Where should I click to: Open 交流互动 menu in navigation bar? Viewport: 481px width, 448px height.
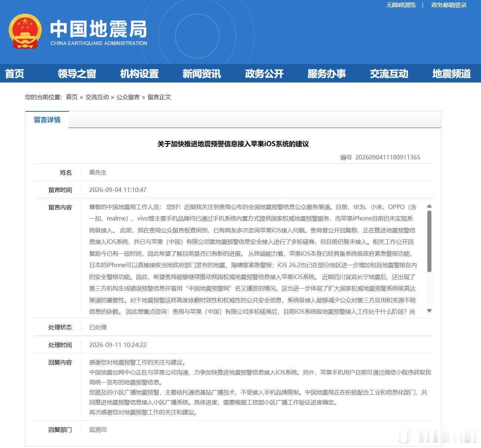pos(389,74)
